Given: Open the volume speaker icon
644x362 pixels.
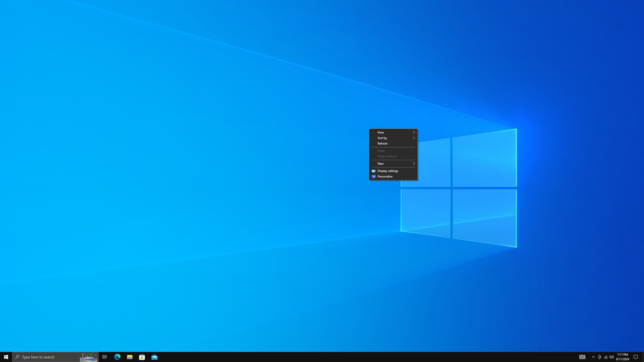Looking at the screenshot, I should pos(612,357).
